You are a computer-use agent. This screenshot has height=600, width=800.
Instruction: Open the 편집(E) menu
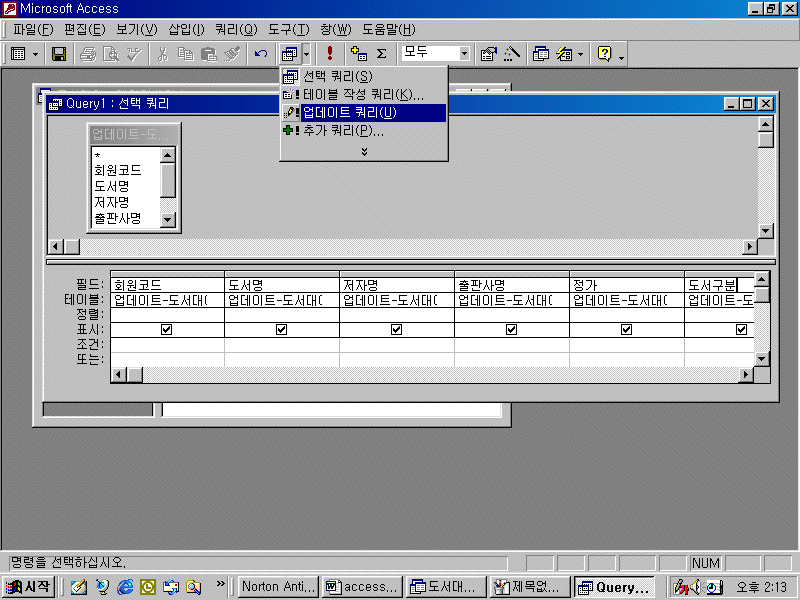pos(85,30)
